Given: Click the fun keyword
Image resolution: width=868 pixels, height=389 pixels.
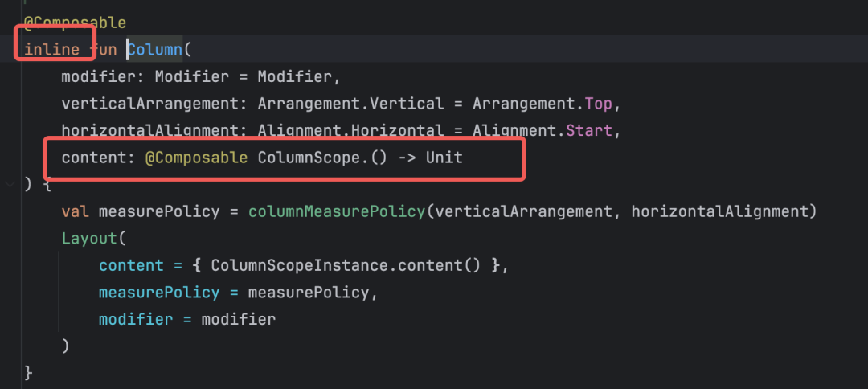Looking at the screenshot, I should (103, 50).
